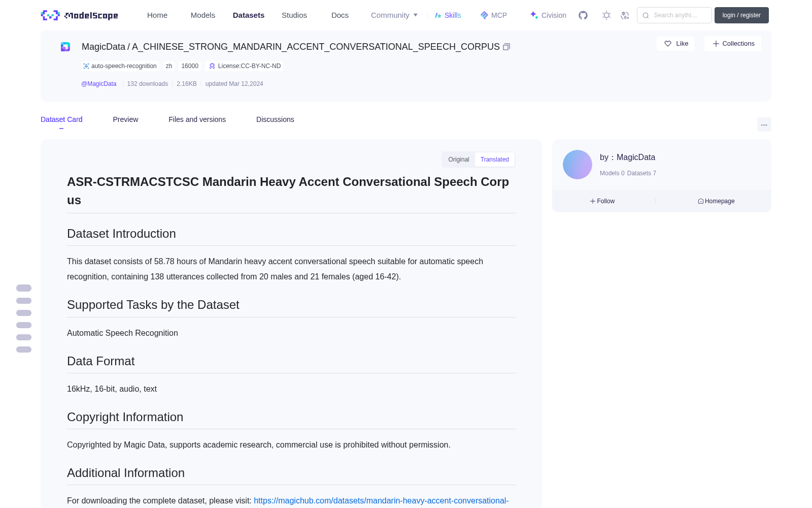Viewport: 812px width, 508px height.
Task: Open the GitHub repository icon
Action: pos(583,15)
